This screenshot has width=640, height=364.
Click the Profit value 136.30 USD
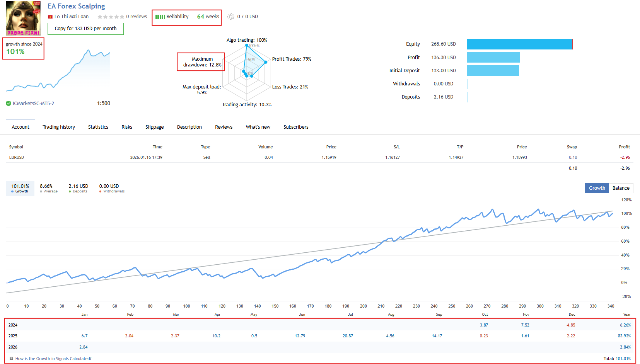pyautogui.click(x=444, y=58)
